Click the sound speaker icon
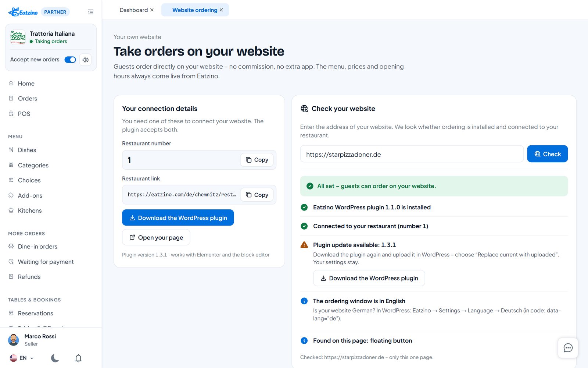 [x=85, y=60]
